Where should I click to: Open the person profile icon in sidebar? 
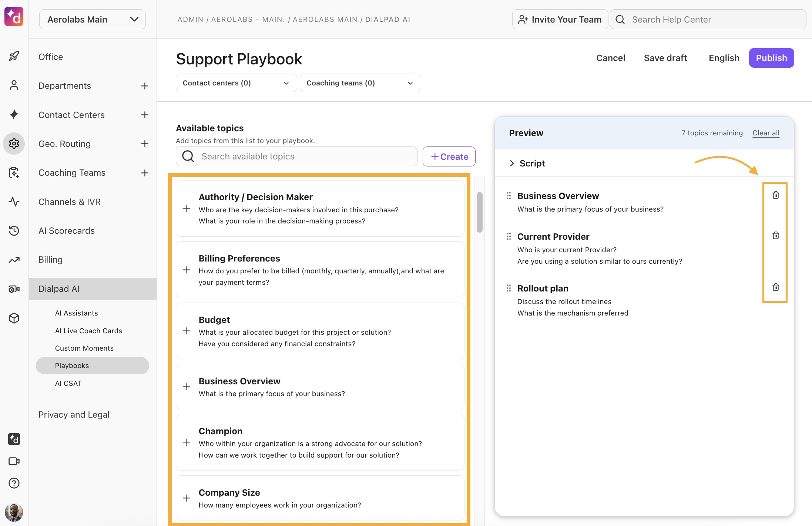click(x=14, y=85)
